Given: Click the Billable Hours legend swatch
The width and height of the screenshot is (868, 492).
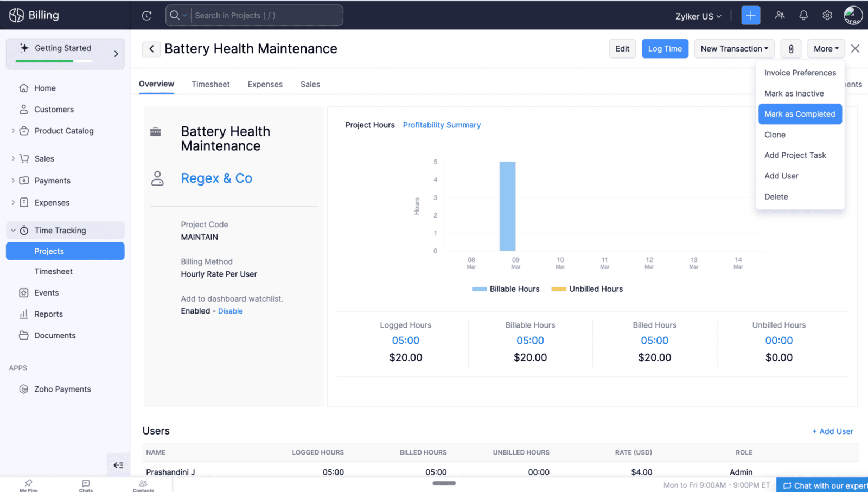Looking at the screenshot, I should click(479, 289).
